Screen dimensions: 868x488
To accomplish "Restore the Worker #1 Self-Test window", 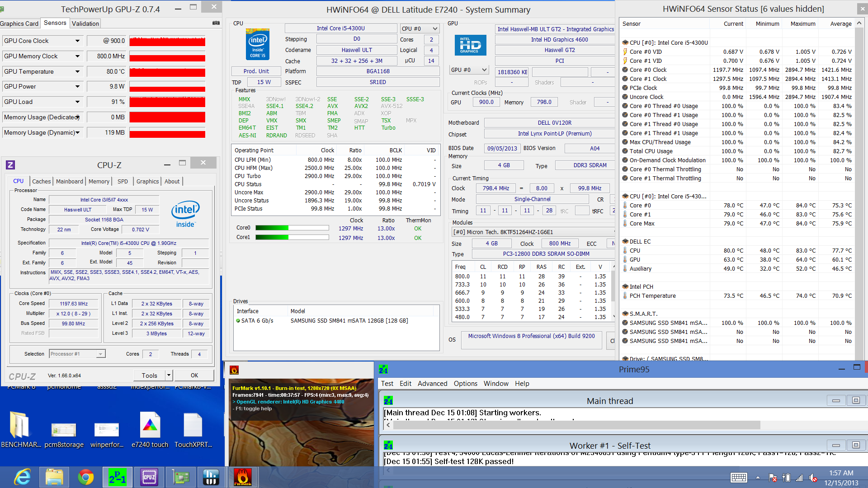I will (x=855, y=445).
